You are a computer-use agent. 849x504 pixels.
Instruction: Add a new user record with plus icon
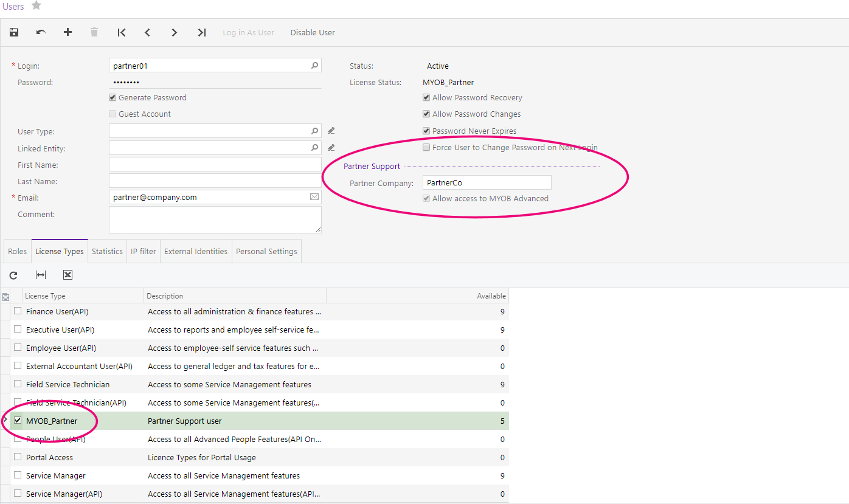[x=68, y=32]
